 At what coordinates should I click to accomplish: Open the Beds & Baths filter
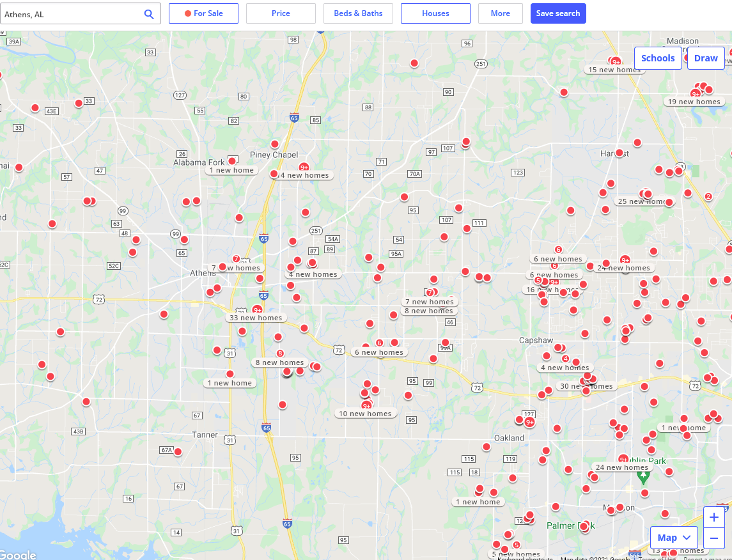click(x=358, y=13)
